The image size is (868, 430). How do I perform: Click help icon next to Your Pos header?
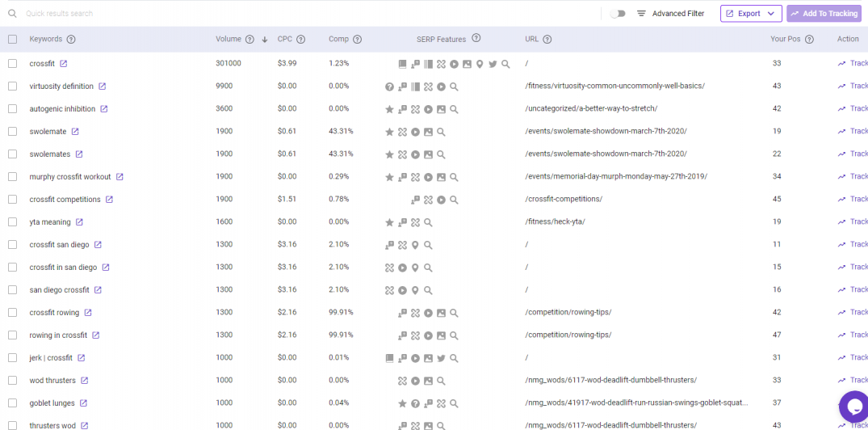[809, 40]
